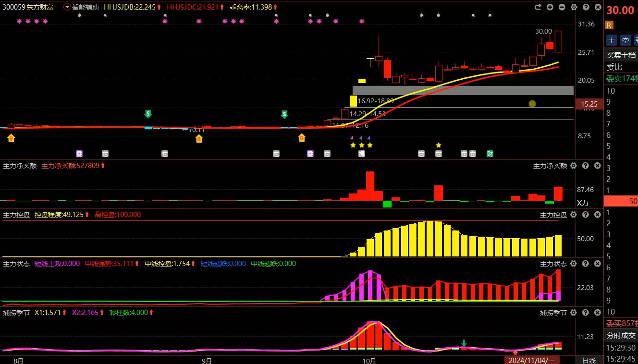Click the 300059 东方财富 stock title

pos(28,7)
